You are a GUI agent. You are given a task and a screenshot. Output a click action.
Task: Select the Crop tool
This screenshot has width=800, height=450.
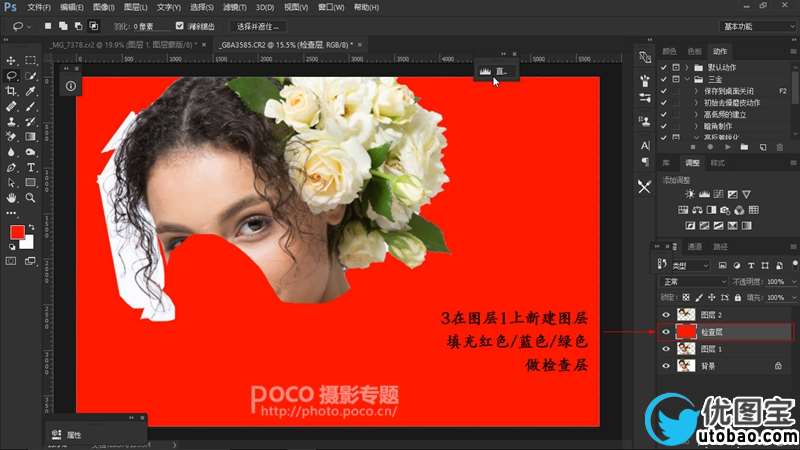pos(11,90)
